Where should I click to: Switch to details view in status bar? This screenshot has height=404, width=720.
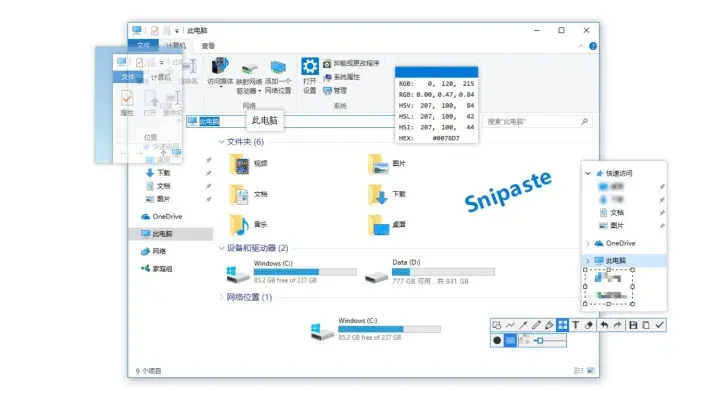579,370
